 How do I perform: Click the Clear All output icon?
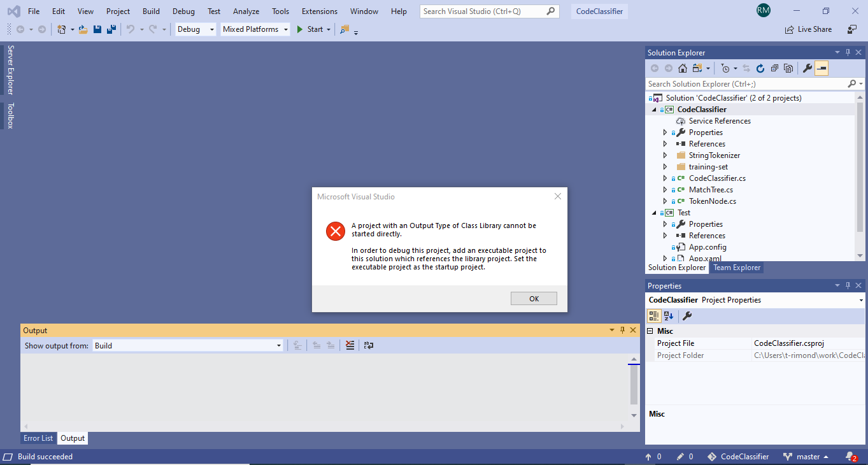click(350, 345)
